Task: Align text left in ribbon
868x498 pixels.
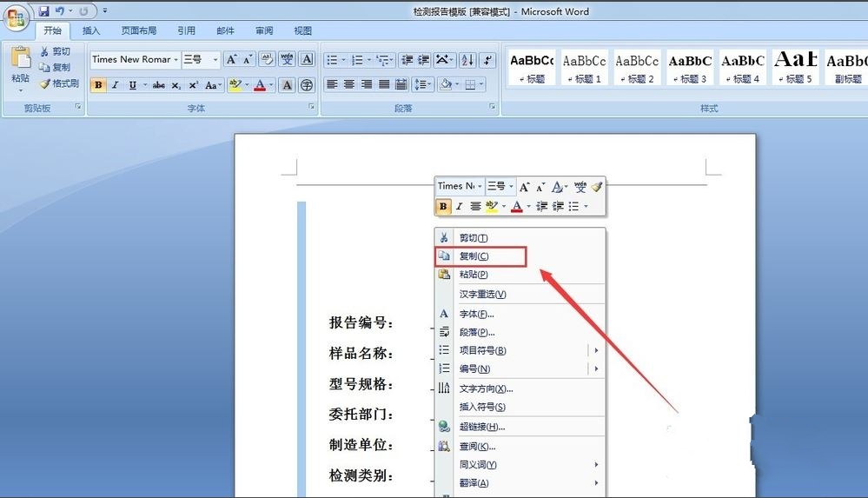Action: click(x=332, y=84)
